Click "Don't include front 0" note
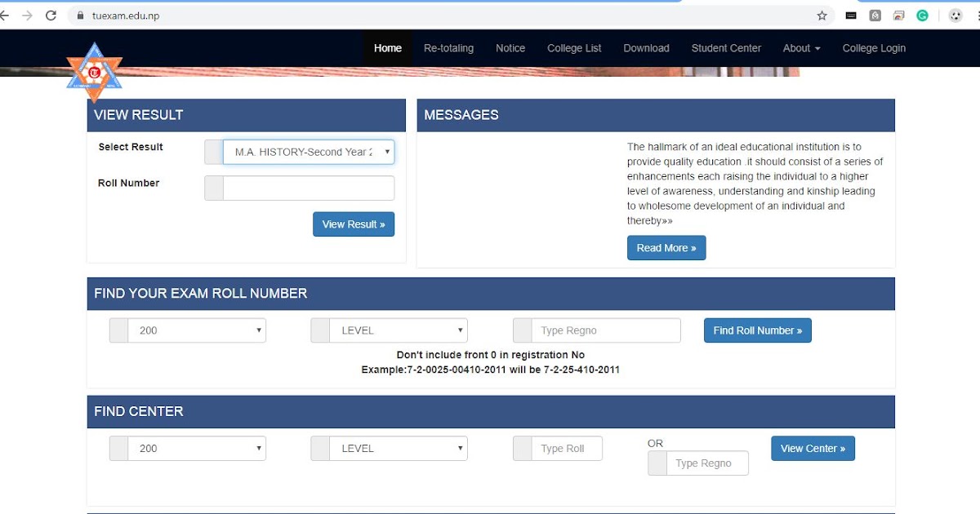The image size is (980, 514). 491,355
